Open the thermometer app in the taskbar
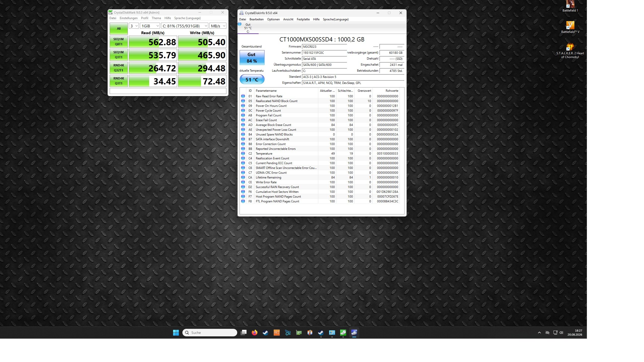The height and width of the screenshot is (362, 644). click(x=310, y=333)
